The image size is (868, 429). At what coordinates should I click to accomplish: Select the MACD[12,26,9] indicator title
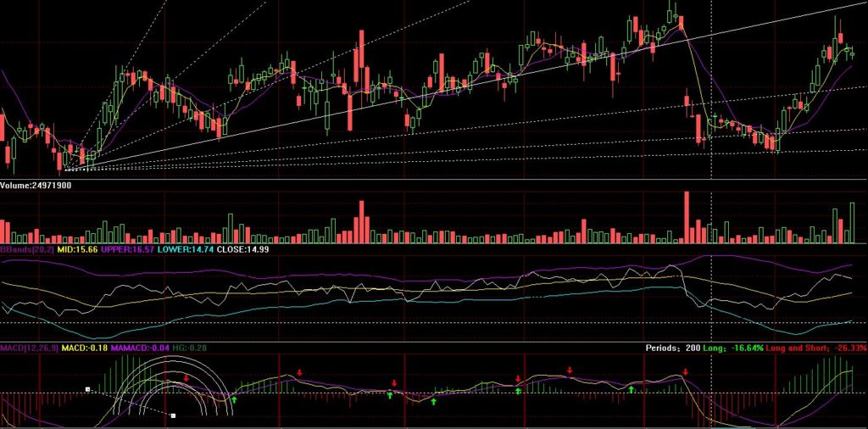coord(29,348)
